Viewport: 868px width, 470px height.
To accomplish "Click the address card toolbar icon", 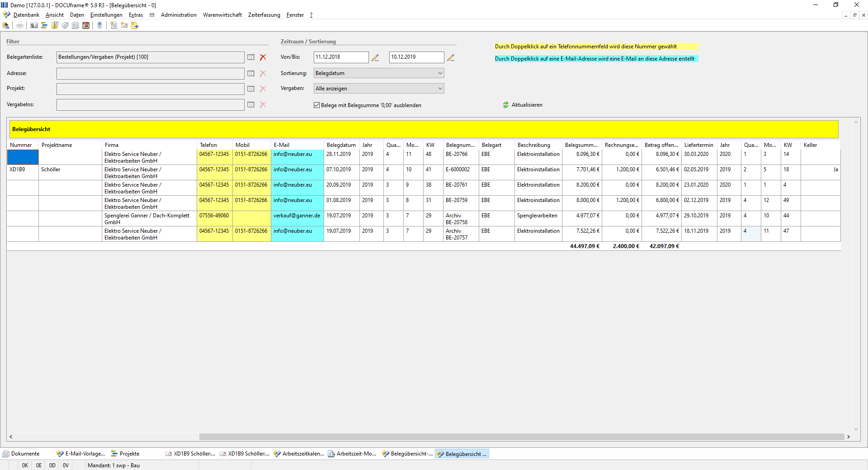I will (x=34, y=25).
